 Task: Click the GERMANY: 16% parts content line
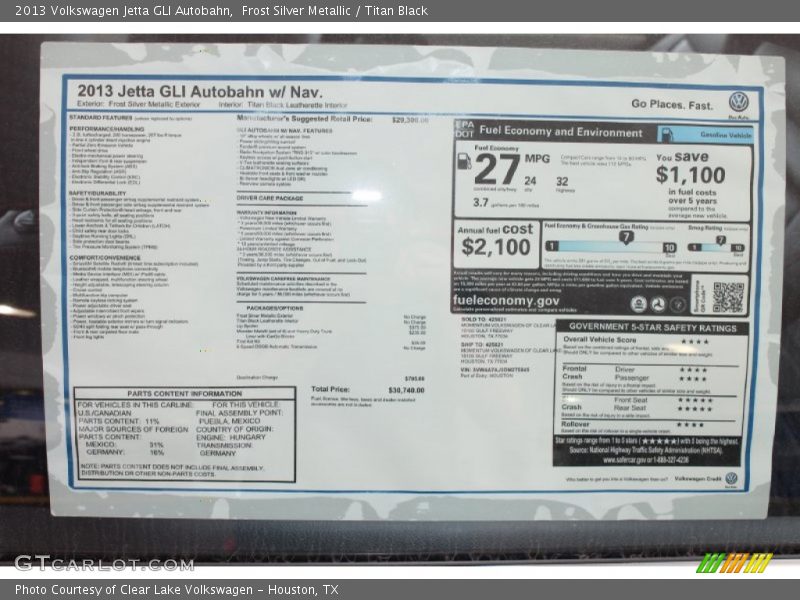pos(124,452)
